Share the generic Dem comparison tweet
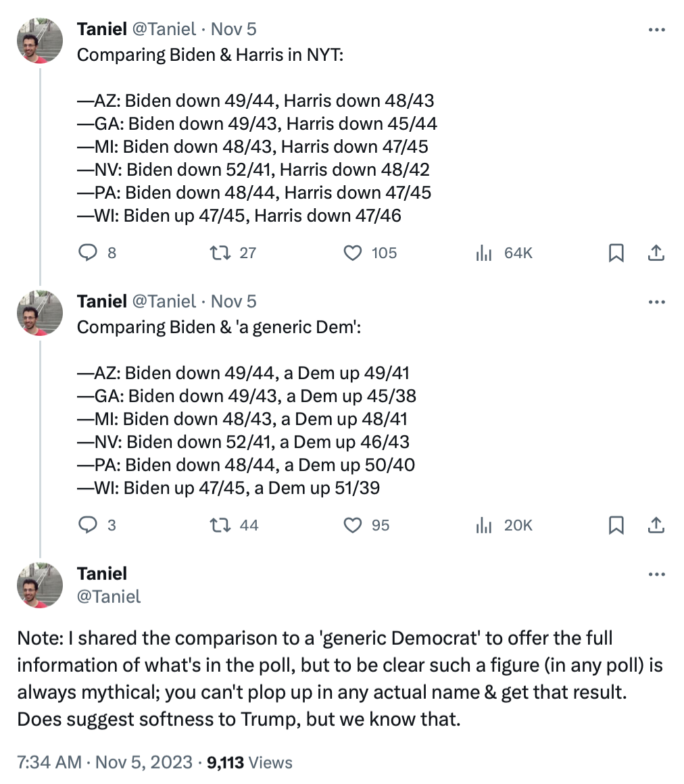This screenshot has width=684, height=784. pyautogui.click(x=656, y=525)
